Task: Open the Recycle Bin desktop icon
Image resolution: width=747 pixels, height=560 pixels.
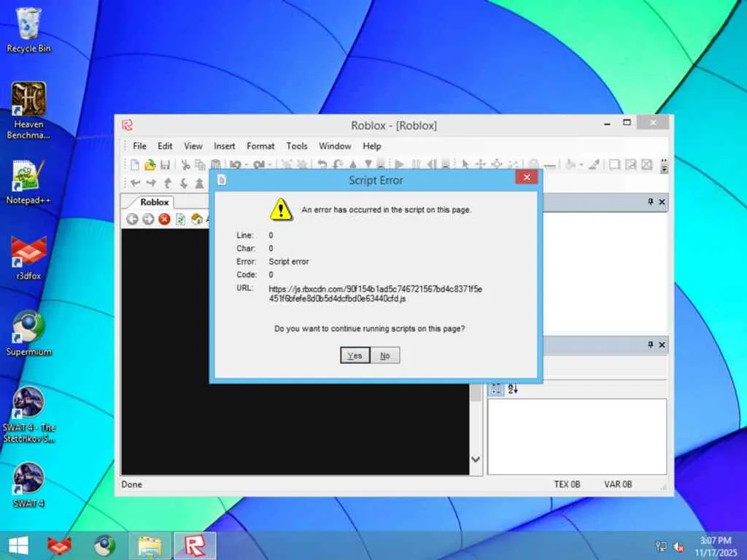Action: [28, 29]
